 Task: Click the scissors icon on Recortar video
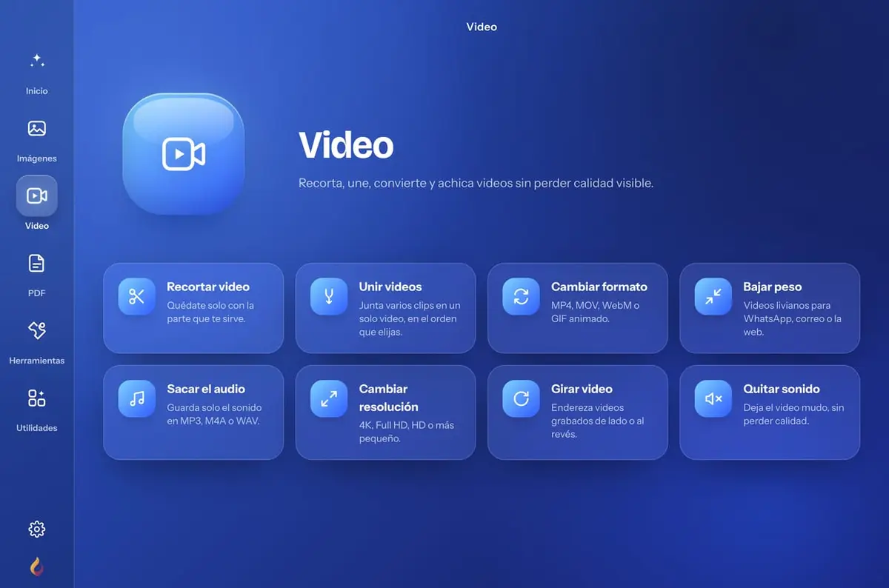pos(137,297)
